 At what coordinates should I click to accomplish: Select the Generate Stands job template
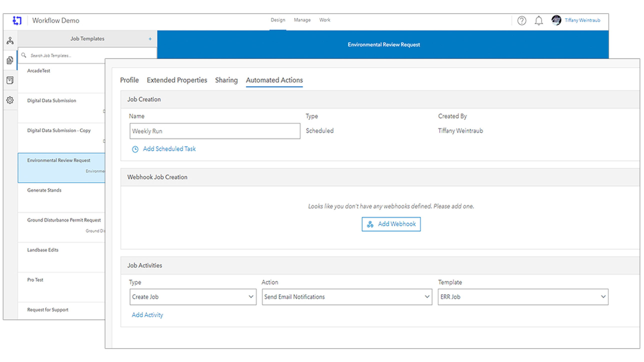click(x=44, y=190)
